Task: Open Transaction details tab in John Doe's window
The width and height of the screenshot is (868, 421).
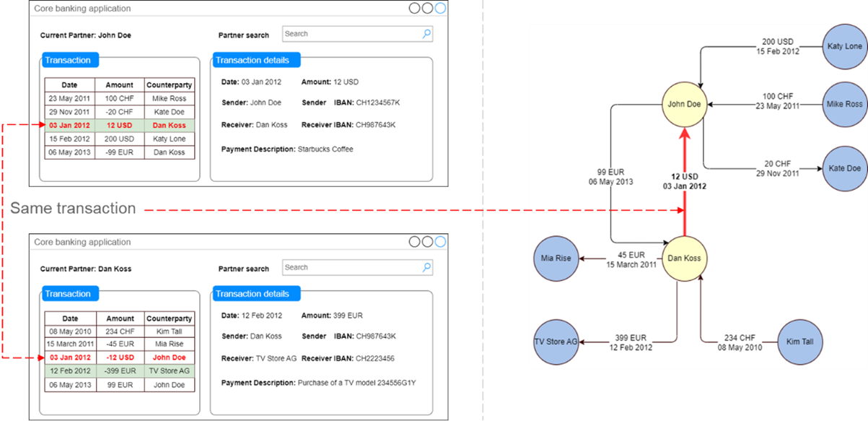Action: (256, 61)
